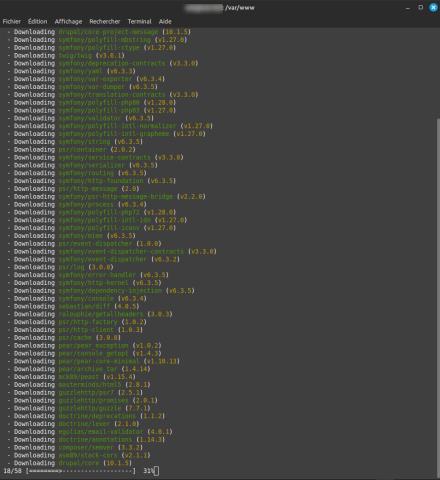Click the /var/www window title
Image resolution: width=440 pixels, height=480 pixels.
tap(240, 8)
